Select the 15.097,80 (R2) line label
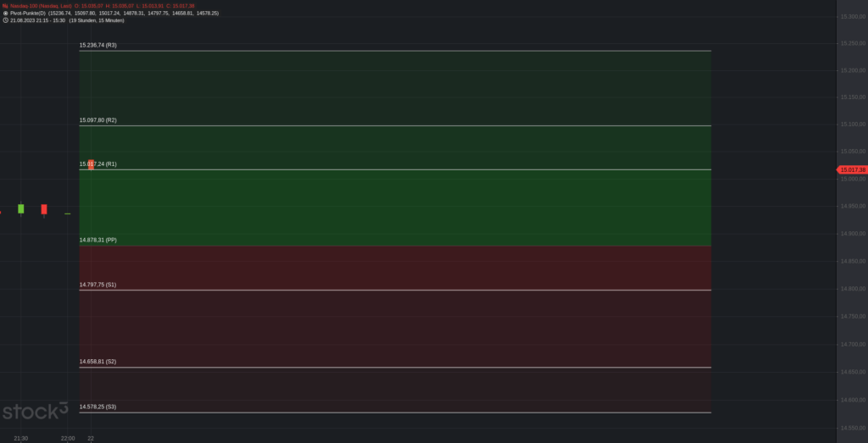This screenshot has width=868, height=443. tap(98, 120)
